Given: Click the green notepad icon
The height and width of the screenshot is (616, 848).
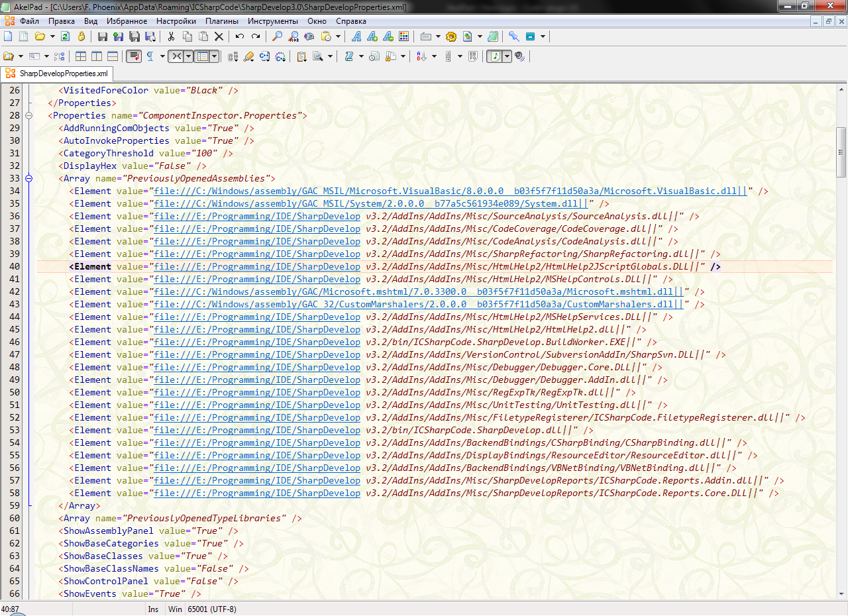Looking at the screenshot, I should (492, 36).
